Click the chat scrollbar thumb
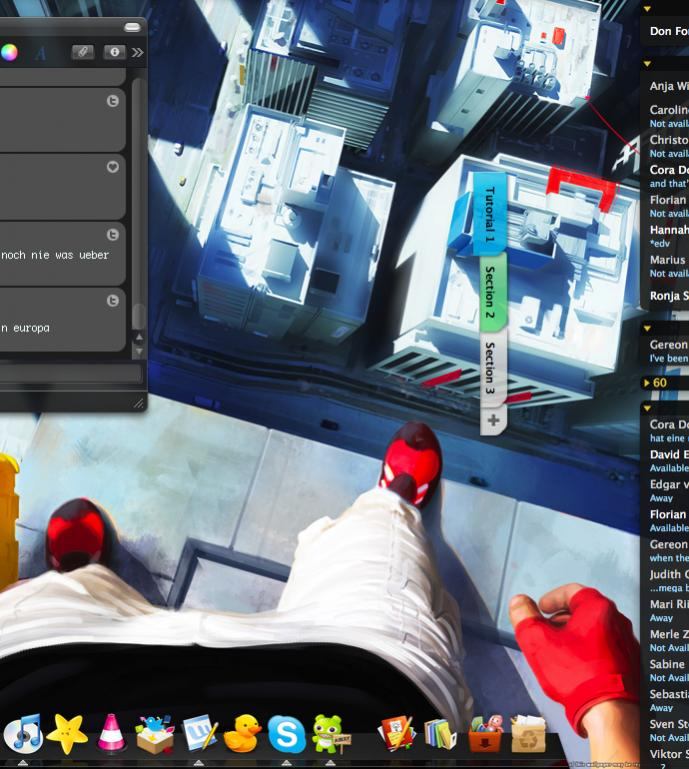 (139, 316)
